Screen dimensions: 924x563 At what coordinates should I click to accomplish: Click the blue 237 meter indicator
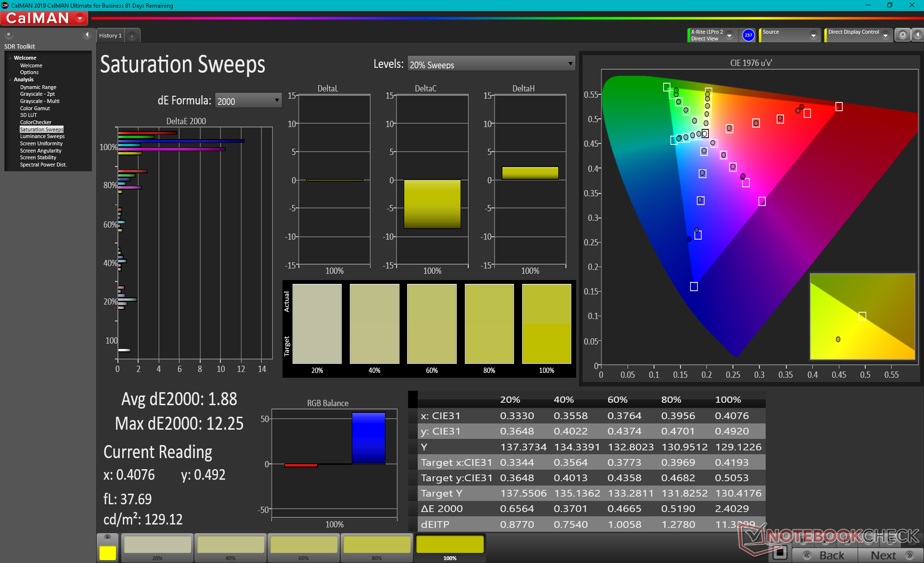(x=748, y=35)
